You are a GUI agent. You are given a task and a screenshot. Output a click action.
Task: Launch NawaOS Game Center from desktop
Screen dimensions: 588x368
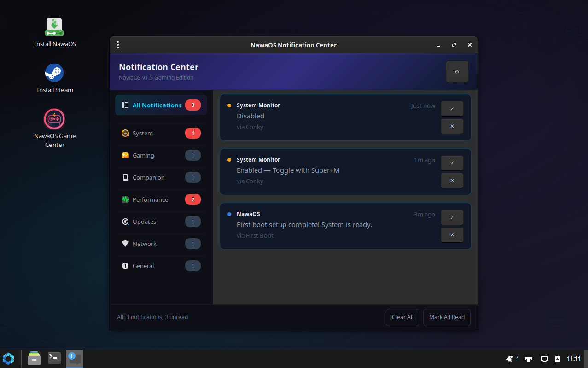(54, 119)
